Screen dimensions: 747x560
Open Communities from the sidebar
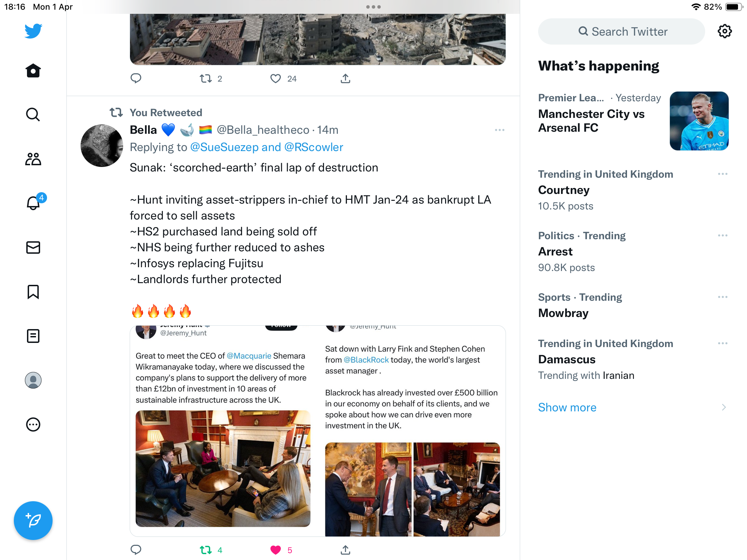click(33, 159)
